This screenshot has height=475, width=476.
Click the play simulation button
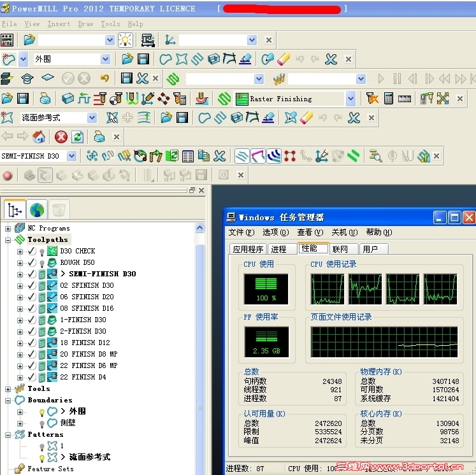click(x=381, y=79)
